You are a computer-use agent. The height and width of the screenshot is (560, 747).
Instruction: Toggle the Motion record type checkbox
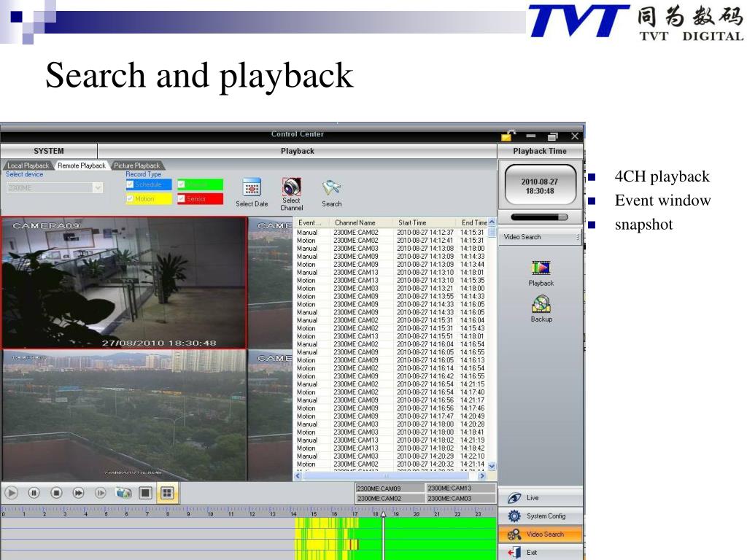(x=130, y=198)
